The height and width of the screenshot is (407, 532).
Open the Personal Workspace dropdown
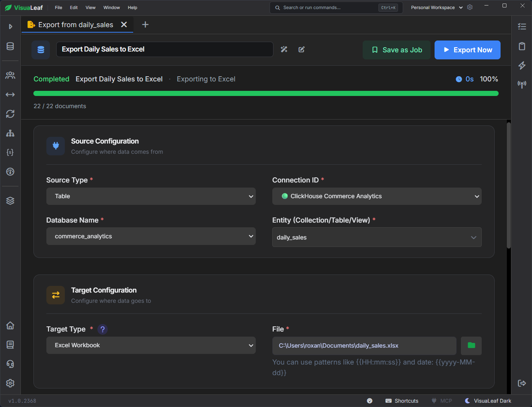[437, 7]
